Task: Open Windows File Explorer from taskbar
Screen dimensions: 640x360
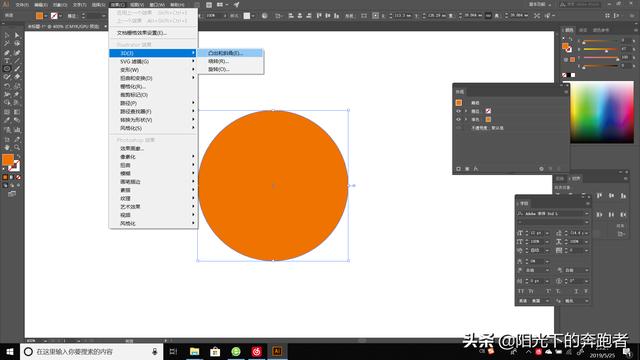Action: click(194, 351)
